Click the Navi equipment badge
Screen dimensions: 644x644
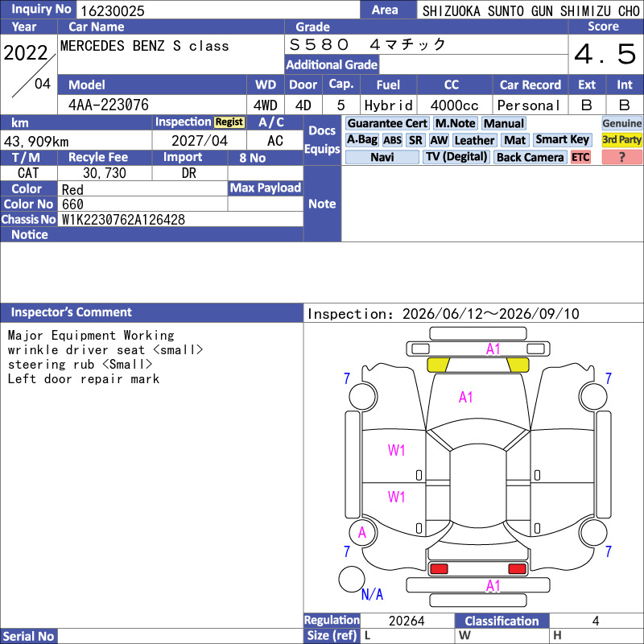[382, 157]
